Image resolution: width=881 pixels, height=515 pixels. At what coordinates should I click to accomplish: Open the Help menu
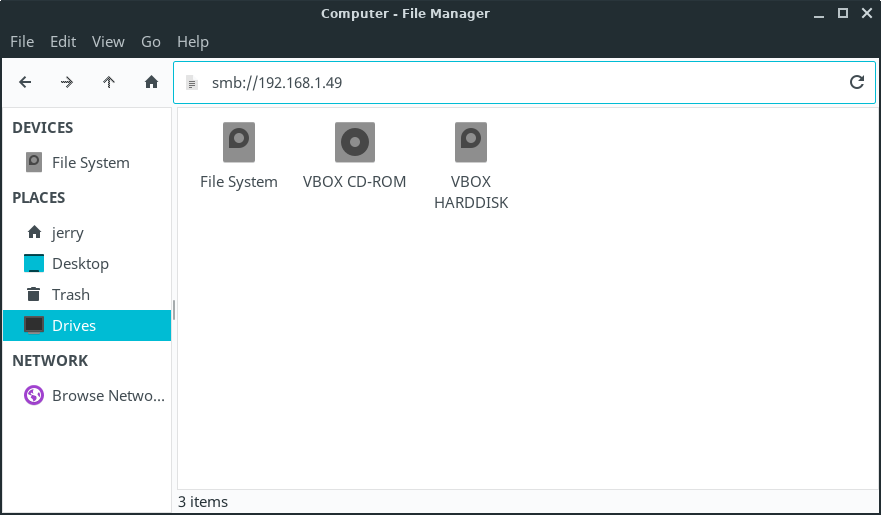coord(193,41)
